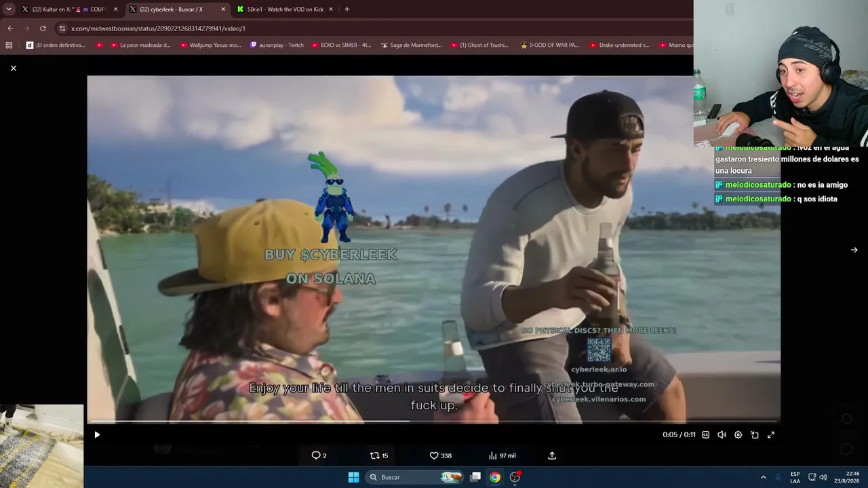The image size is (868, 488).
Task: Click the taskbar Buscar search box
Action: 414,477
